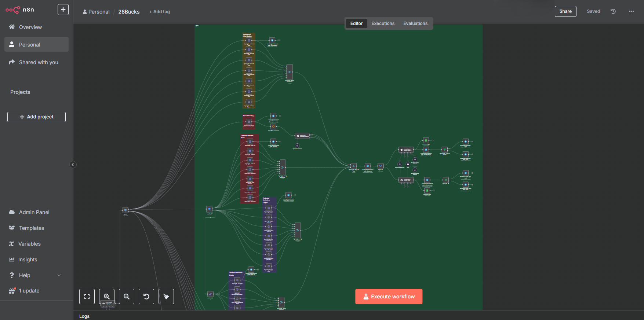Switch to the Executions tab
The height and width of the screenshot is (320, 644).
[383, 23]
